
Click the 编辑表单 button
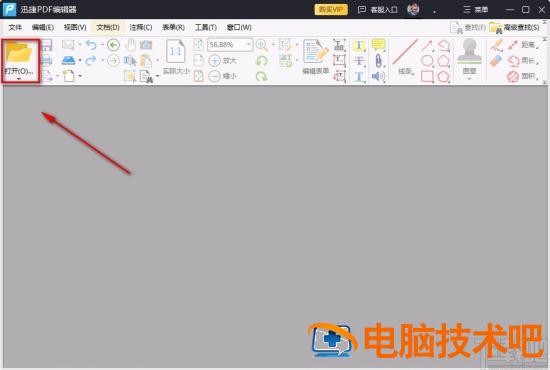click(x=316, y=57)
